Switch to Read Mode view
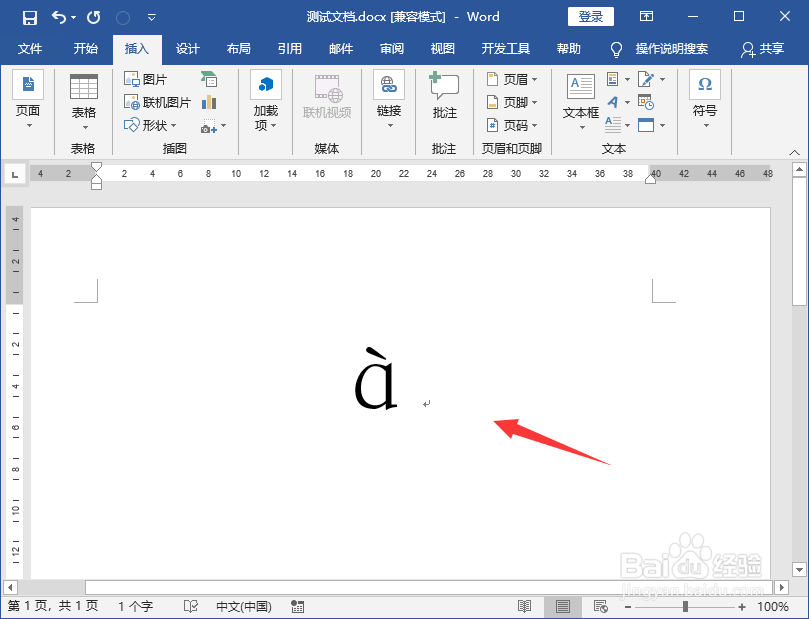 point(525,607)
